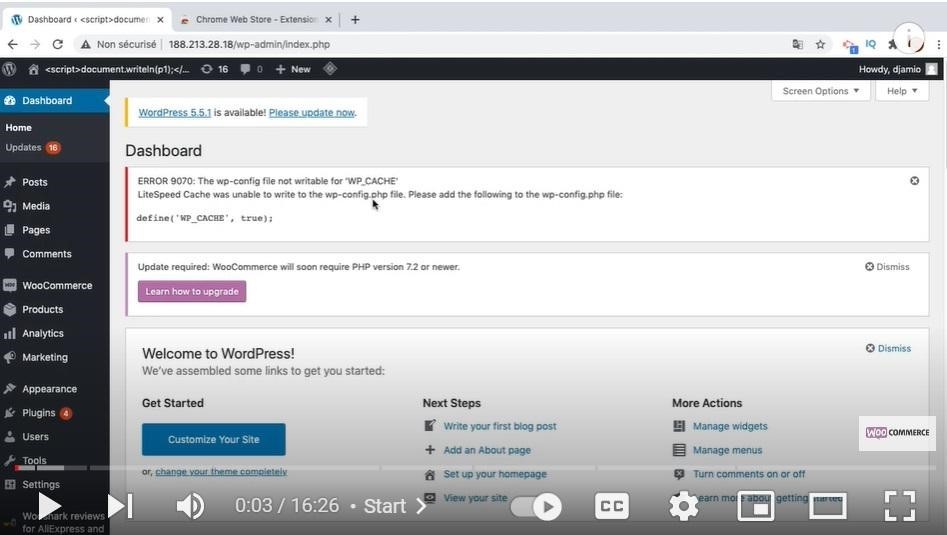Open a new browser tab
The image size is (947, 535).
pos(355,19)
